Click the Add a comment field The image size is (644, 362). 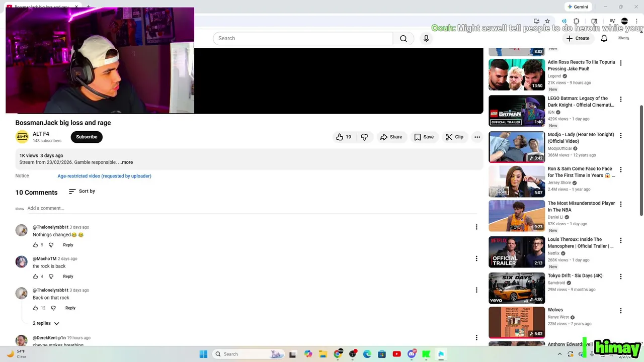click(252, 208)
